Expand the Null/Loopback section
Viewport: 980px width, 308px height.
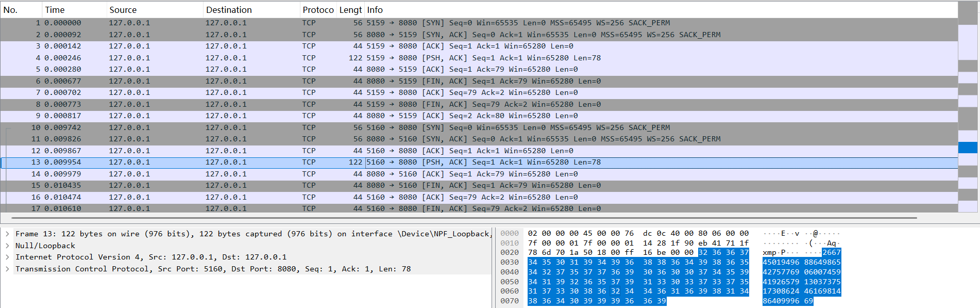coord(7,246)
